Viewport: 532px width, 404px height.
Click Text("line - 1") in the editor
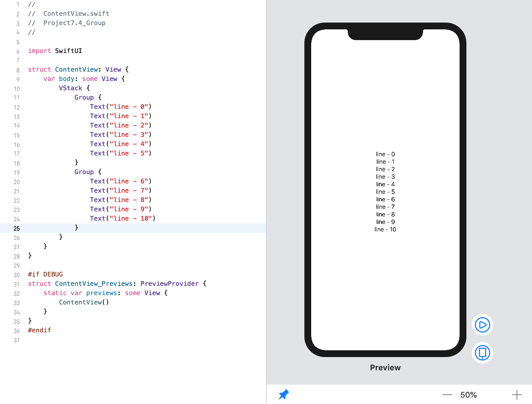121,116
